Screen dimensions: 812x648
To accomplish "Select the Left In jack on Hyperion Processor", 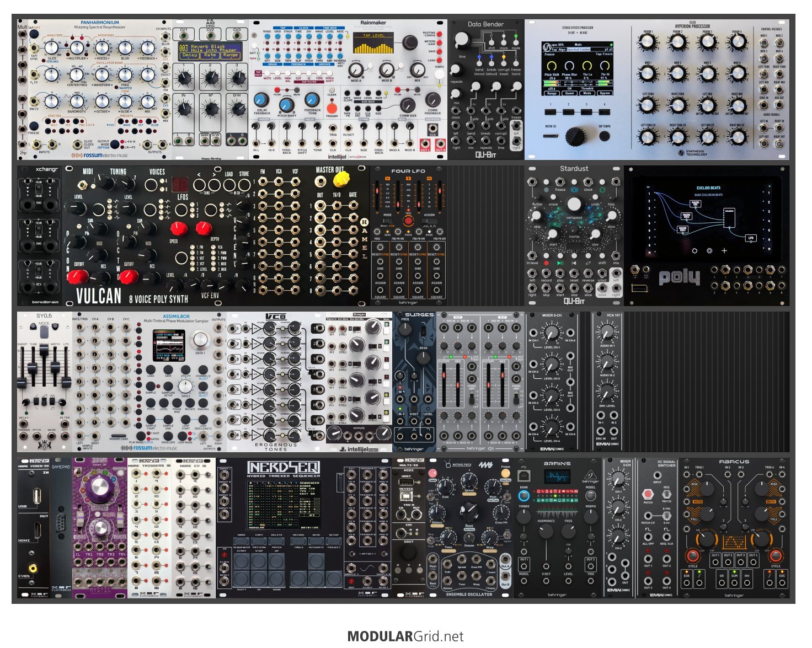I will [764, 128].
